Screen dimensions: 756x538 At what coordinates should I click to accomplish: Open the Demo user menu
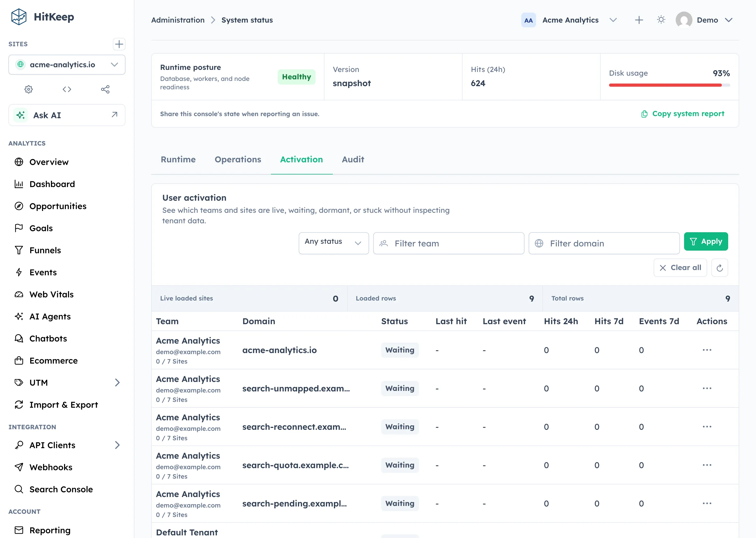[704, 20]
